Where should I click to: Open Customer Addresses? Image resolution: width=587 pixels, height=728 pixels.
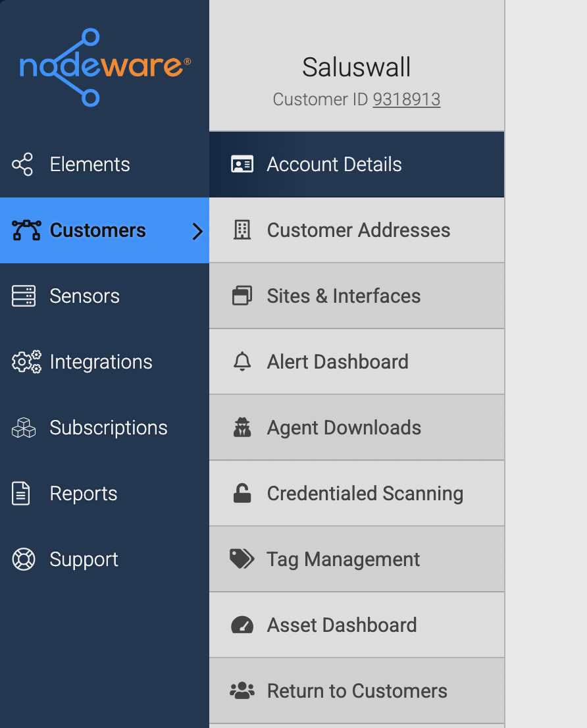(x=357, y=230)
